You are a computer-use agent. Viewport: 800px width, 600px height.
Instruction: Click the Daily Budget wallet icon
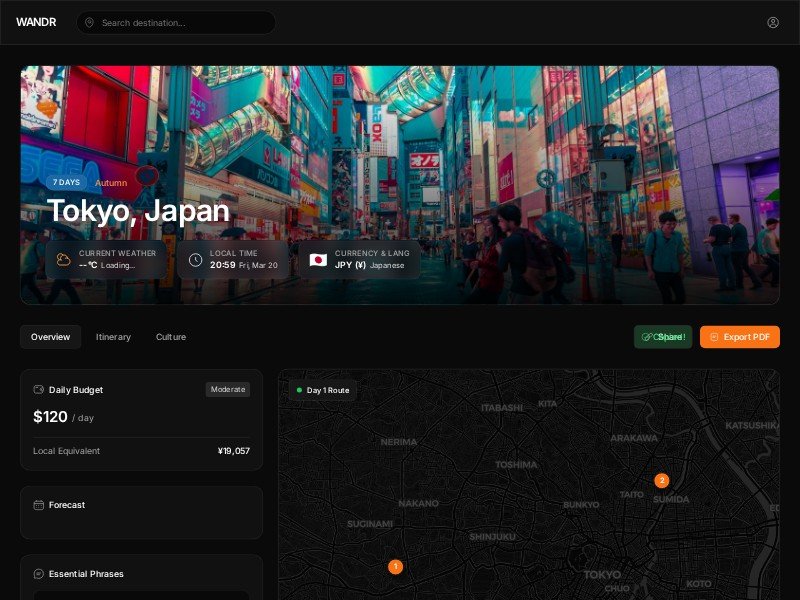click(39, 390)
